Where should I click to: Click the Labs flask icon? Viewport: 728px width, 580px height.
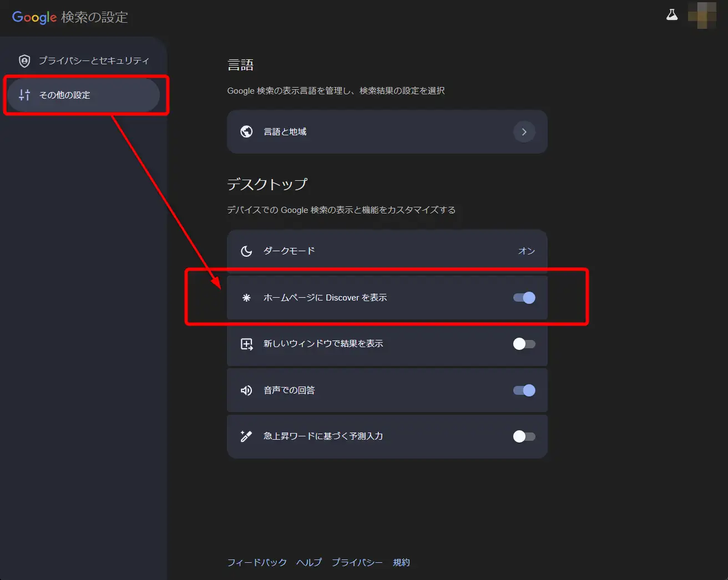pyautogui.click(x=671, y=15)
